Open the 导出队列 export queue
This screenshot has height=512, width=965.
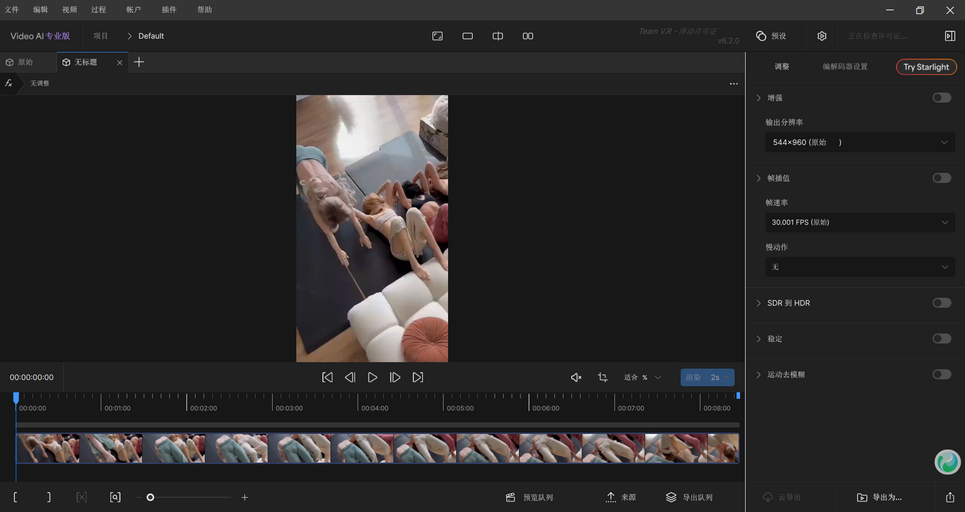coord(689,497)
